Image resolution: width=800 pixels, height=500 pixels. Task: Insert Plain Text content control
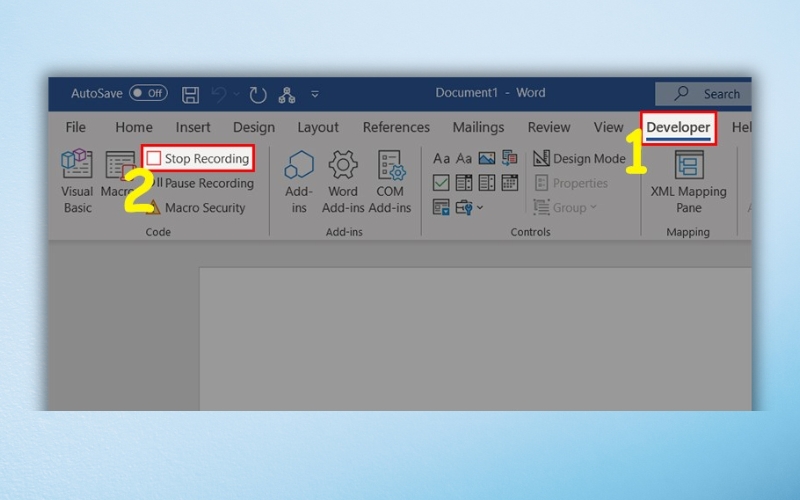463,158
